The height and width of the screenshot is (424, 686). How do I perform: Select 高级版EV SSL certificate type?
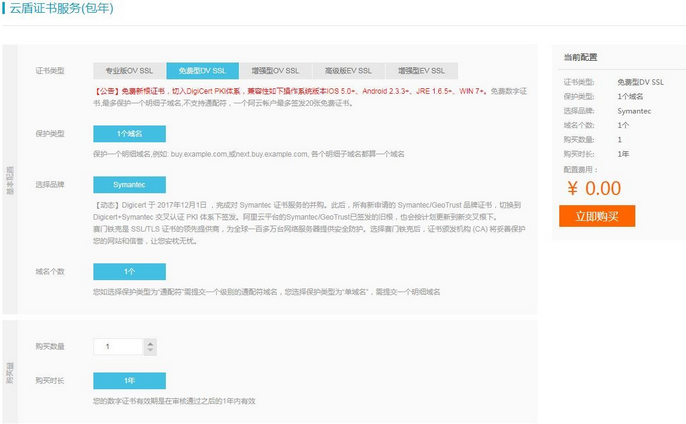tap(348, 71)
